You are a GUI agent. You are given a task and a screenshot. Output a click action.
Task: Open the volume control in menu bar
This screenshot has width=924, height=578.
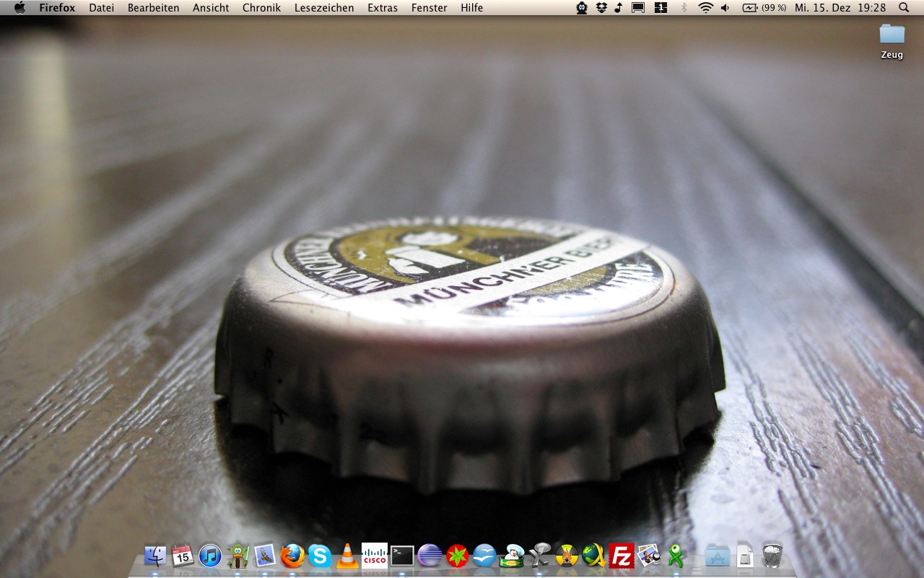tap(725, 8)
